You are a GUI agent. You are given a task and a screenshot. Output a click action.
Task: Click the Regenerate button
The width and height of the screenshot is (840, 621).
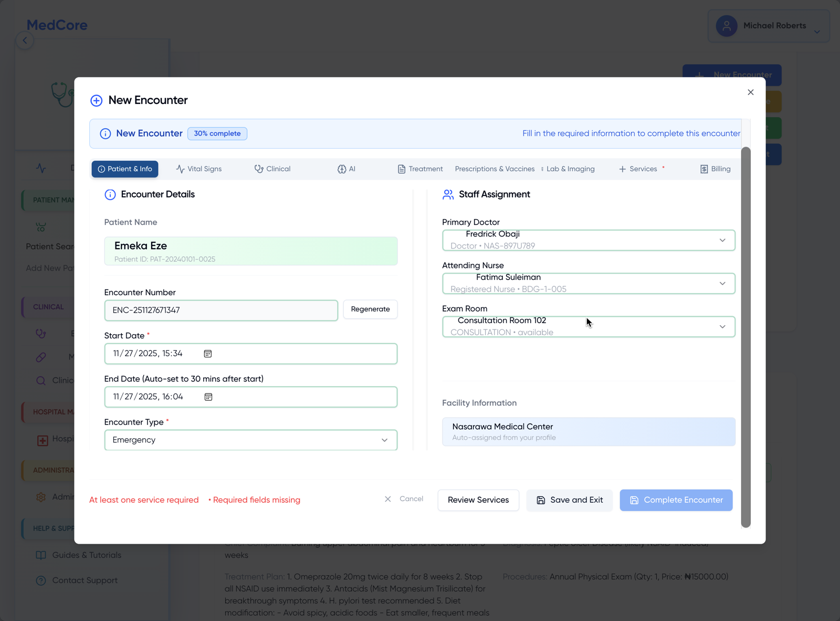(370, 309)
